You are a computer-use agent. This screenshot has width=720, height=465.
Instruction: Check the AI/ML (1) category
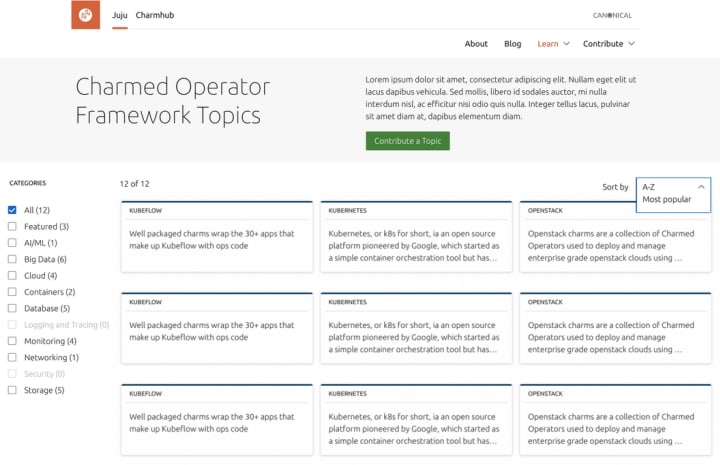pos(12,243)
